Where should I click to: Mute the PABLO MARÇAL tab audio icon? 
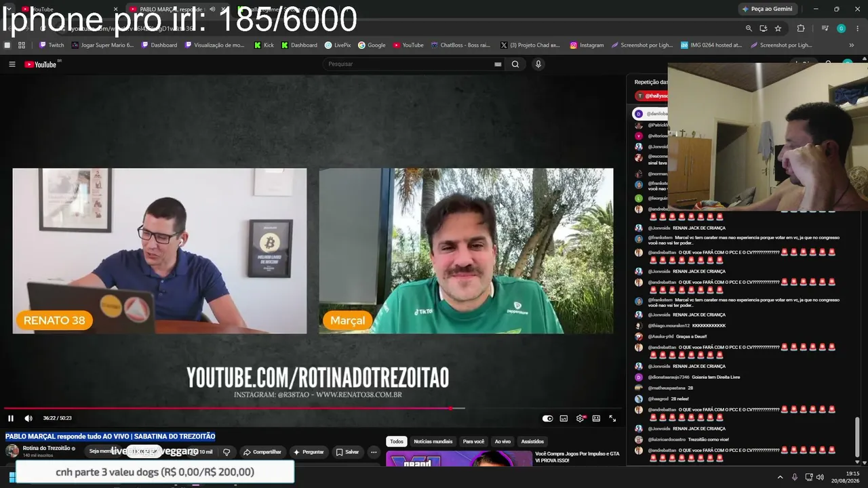[x=212, y=9]
